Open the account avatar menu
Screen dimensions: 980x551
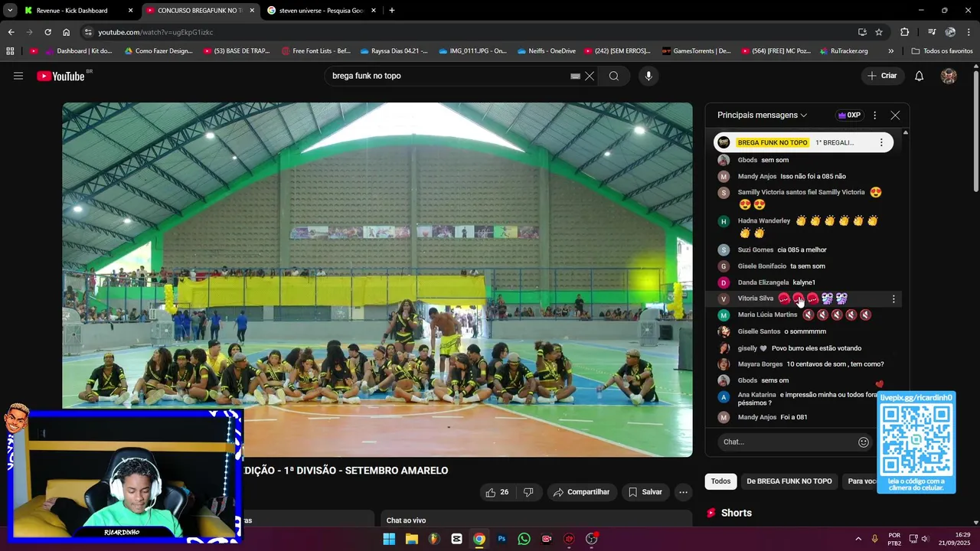[x=949, y=76]
